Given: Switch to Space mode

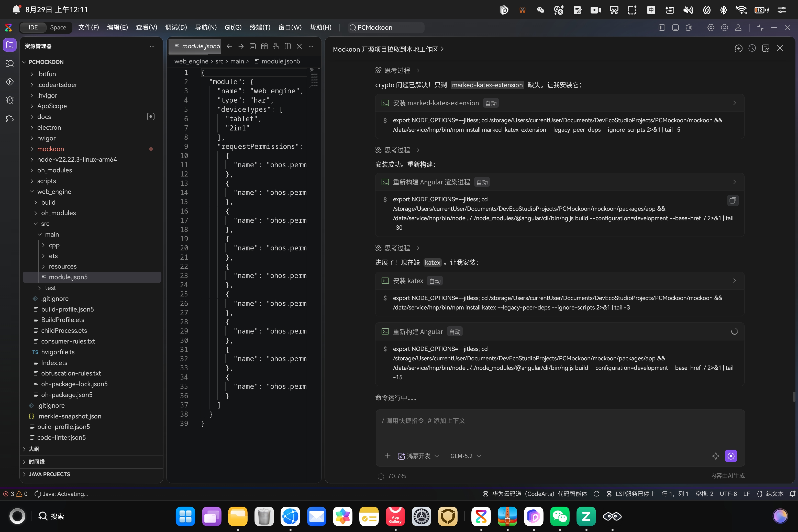Looking at the screenshot, I should tap(58, 27).
